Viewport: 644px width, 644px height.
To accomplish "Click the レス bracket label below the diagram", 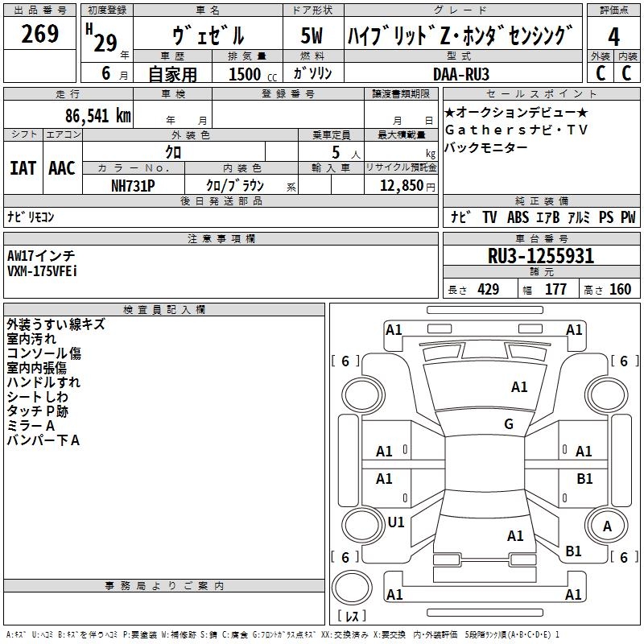I will point(351,617).
